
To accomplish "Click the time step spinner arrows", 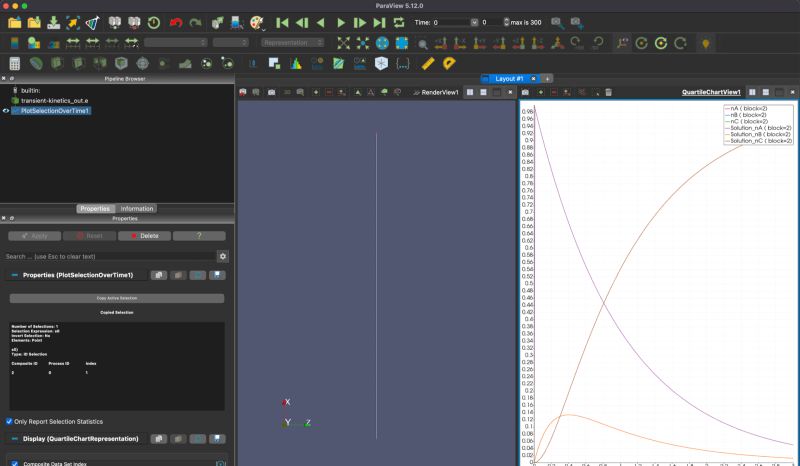I will pyautogui.click(x=506, y=22).
